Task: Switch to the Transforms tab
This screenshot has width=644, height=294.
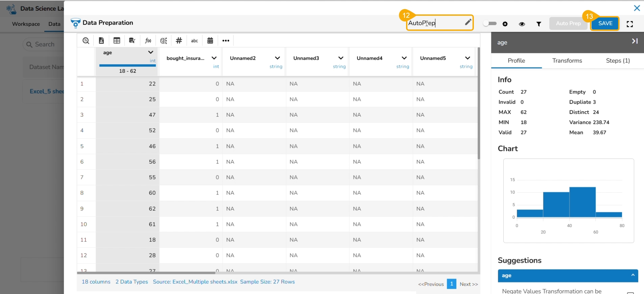Action: click(567, 61)
